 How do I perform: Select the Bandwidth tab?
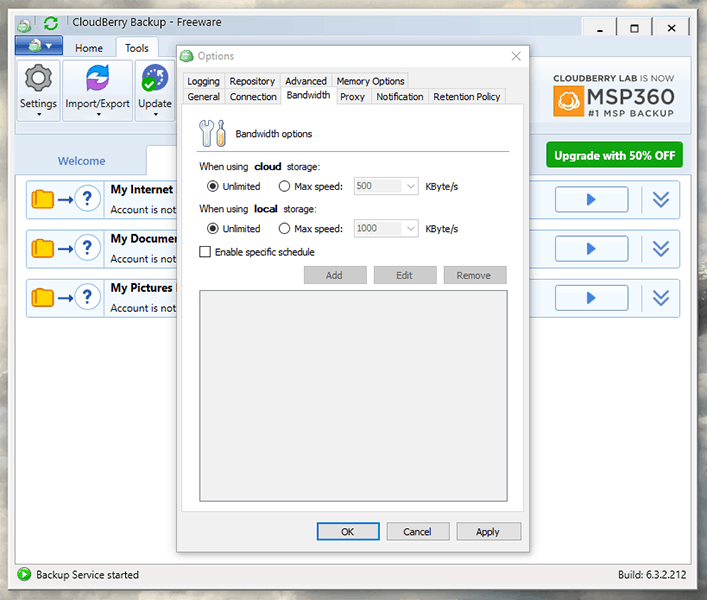pyautogui.click(x=308, y=95)
